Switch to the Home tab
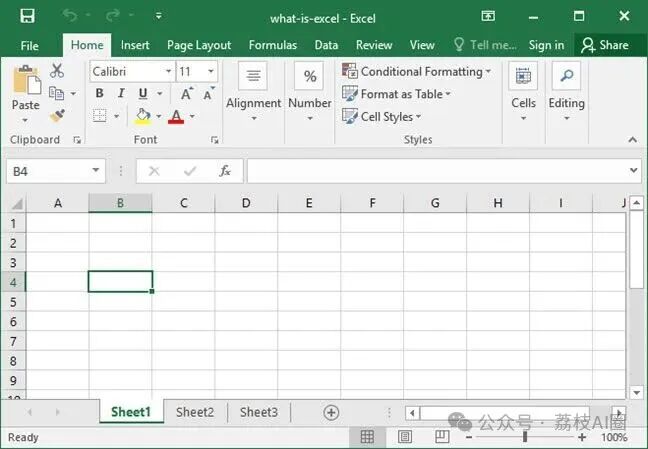Viewport: 648px width, 449px height. click(x=87, y=45)
